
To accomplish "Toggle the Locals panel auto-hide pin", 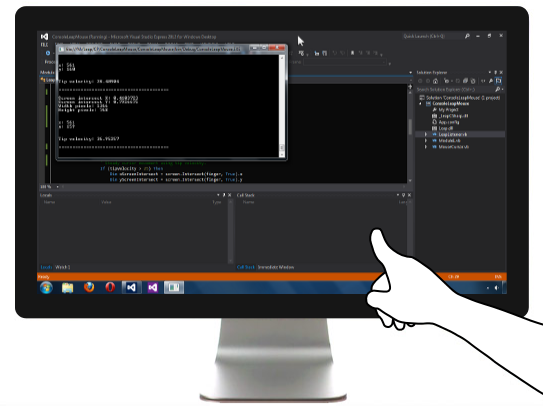I will 224,195.
